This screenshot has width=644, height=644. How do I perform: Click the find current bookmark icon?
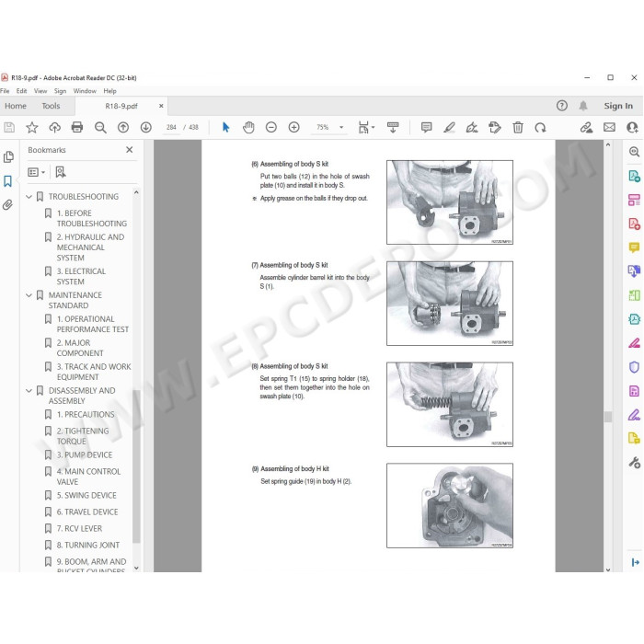tap(61, 172)
